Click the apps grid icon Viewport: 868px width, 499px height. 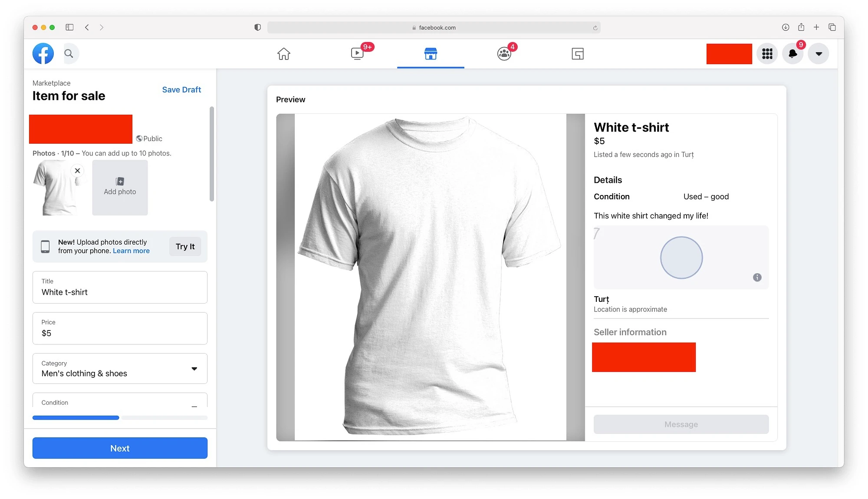768,54
